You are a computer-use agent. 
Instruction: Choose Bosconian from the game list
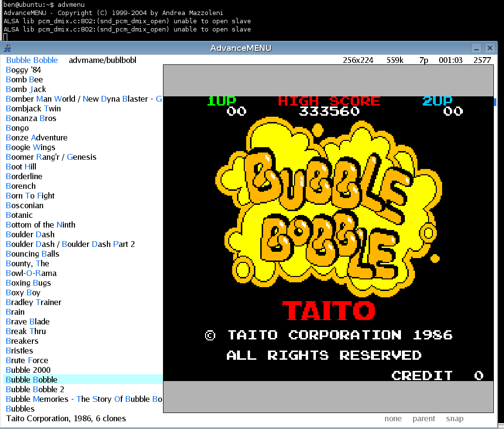[25, 205]
